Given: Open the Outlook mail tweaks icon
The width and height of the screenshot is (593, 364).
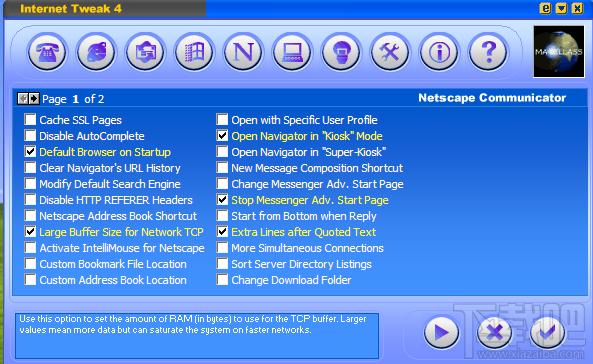Looking at the screenshot, I should click(x=145, y=52).
